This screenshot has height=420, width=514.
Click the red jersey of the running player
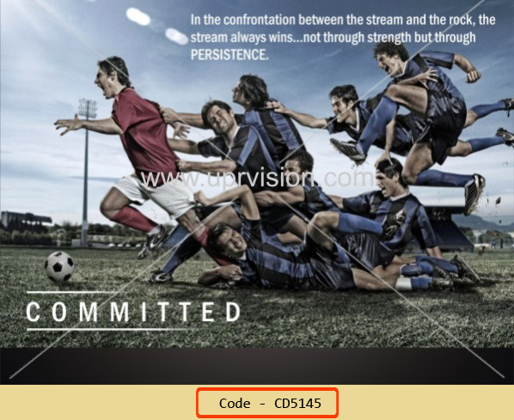[x=144, y=134]
